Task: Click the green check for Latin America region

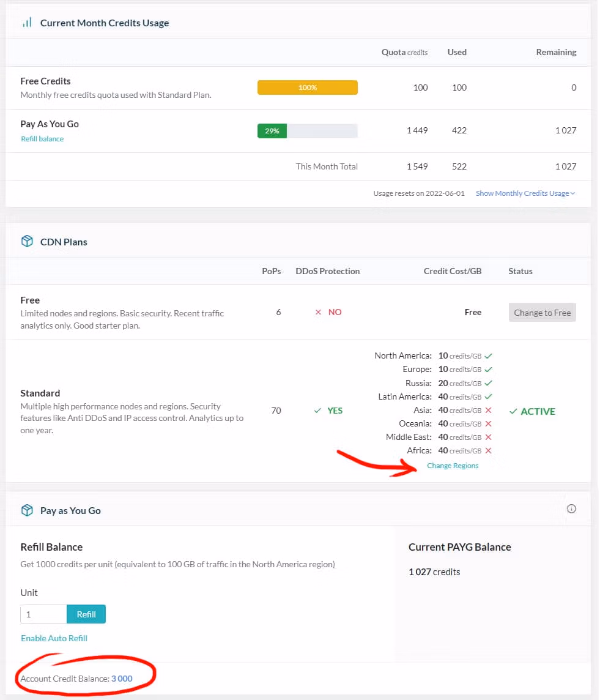Action: coord(489,397)
